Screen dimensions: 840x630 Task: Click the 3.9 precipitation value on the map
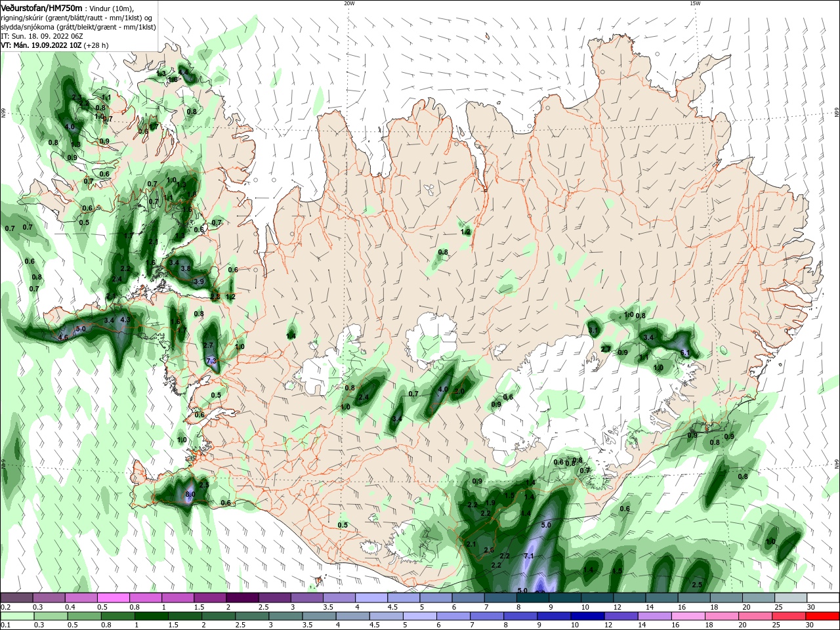[x=199, y=282]
